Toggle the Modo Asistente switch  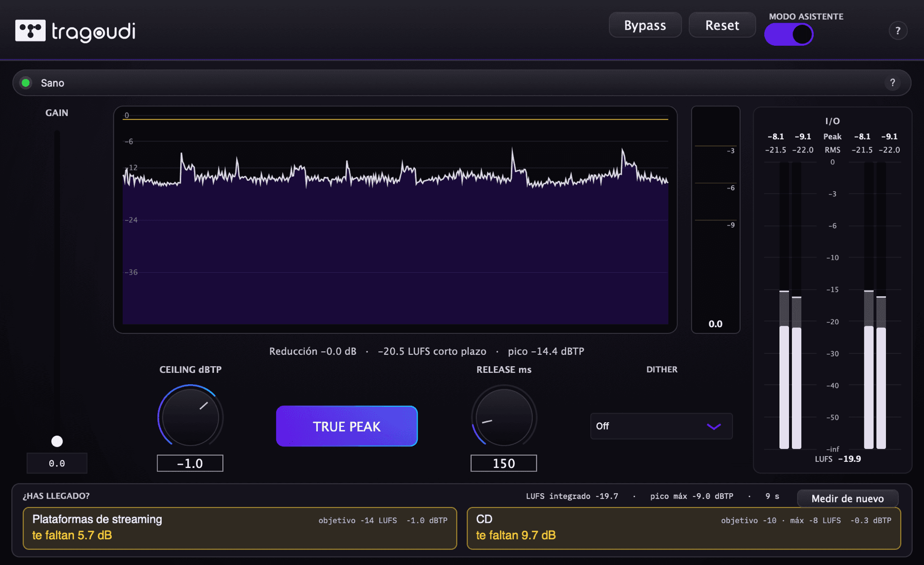(x=788, y=34)
